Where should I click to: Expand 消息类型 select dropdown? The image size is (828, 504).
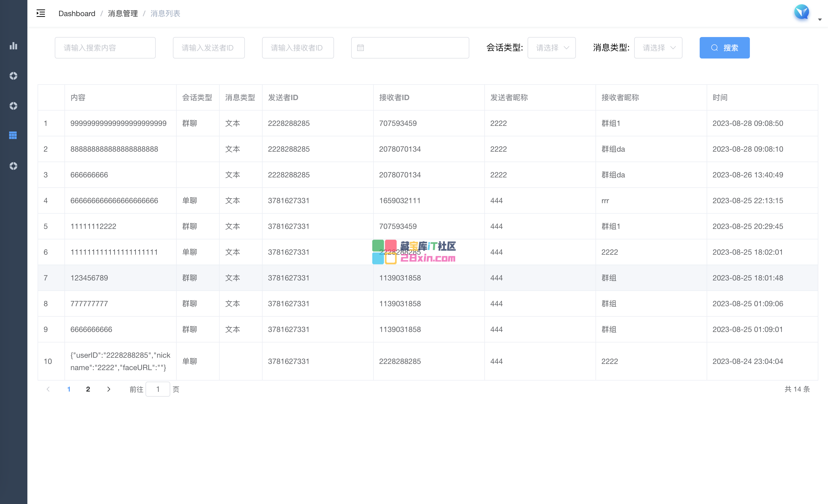[658, 48]
